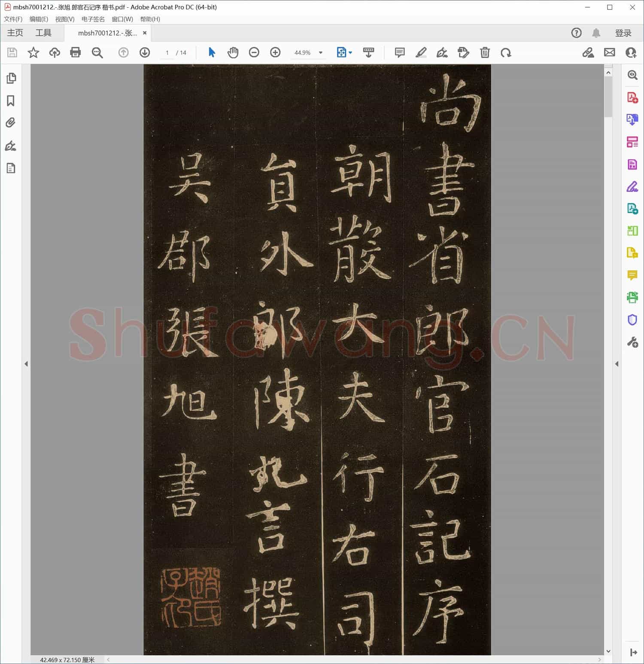
Task: Open the Page Thumbnails side panel
Action: [x=11, y=78]
